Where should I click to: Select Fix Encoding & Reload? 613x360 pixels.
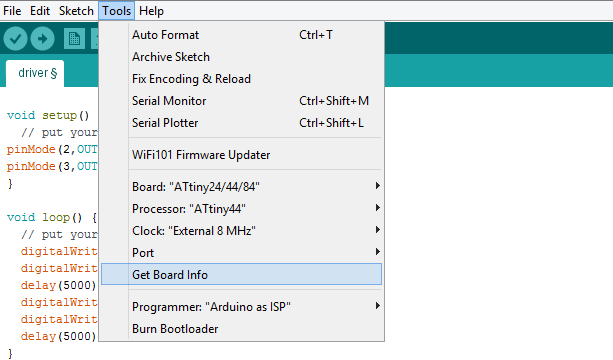pyautogui.click(x=241, y=79)
